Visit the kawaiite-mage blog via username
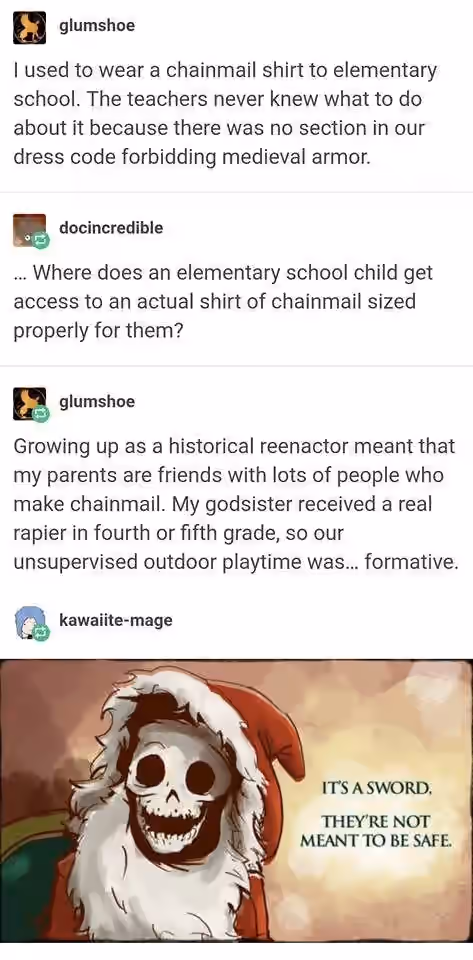This screenshot has height=960, width=473. coord(116,620)
